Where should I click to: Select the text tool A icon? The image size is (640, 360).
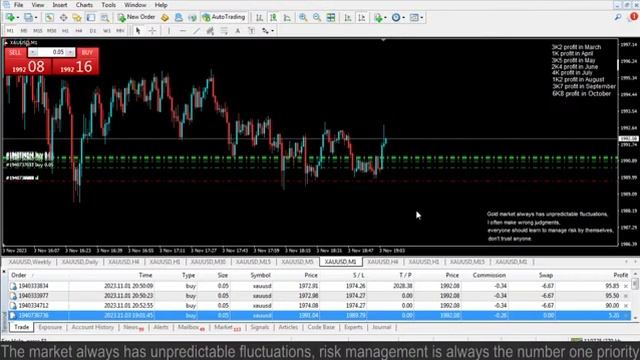pos(238,31)
